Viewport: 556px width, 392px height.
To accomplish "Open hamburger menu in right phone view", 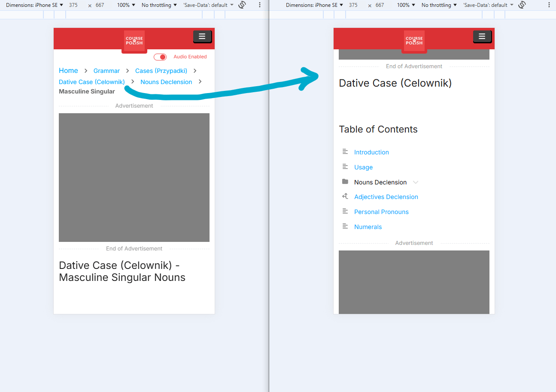I will click(x=482, y=37).
